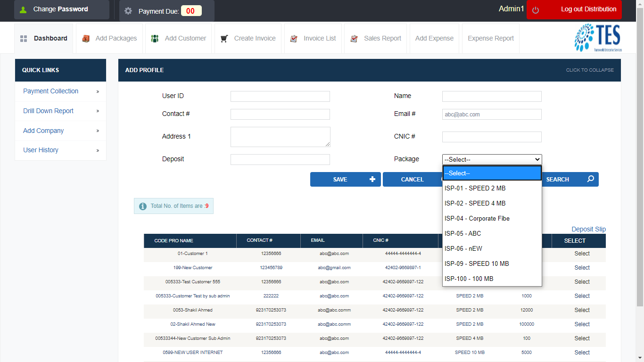Switch to the Create Invoice tab
The image size is (644, 362).
pyautogui.click(x=248, y=39)
